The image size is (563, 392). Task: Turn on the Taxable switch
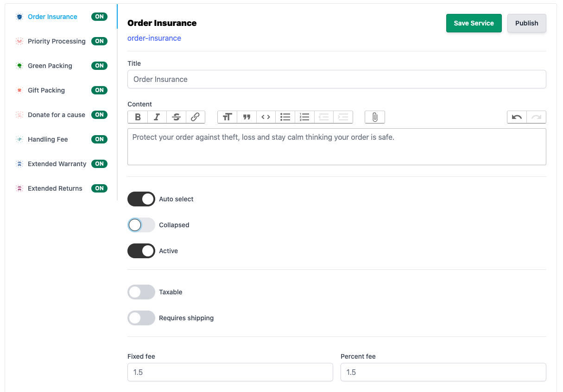[141, 292]
